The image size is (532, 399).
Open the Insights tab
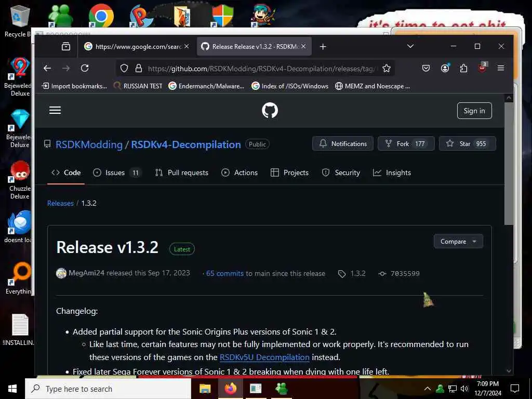click(392, 172)
